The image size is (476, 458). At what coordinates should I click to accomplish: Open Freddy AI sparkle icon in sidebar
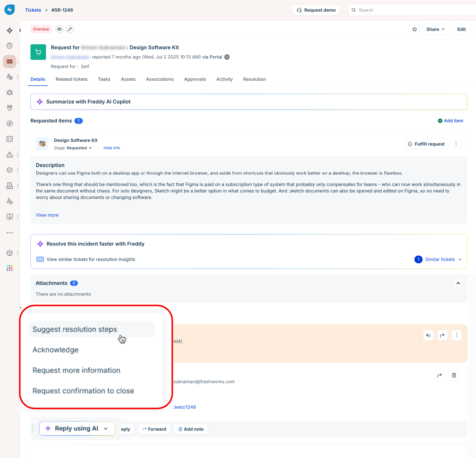(x=10, y=30)
